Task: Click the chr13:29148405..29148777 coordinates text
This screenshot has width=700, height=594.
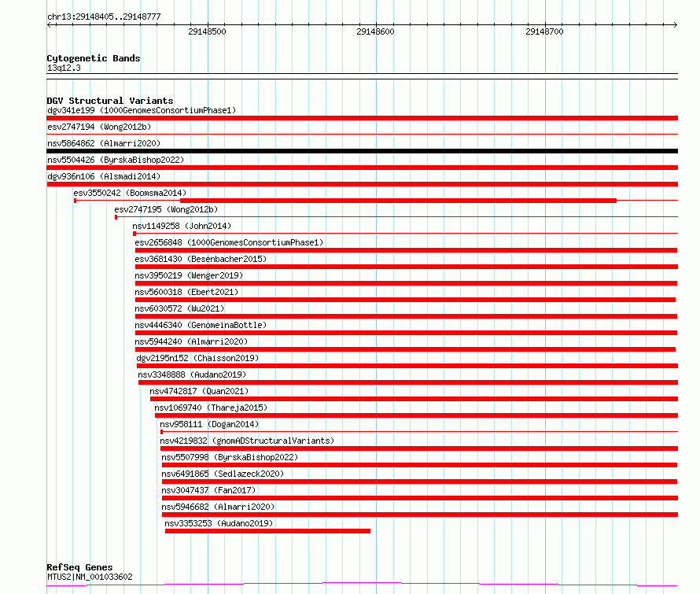Action: click(104, 17)
